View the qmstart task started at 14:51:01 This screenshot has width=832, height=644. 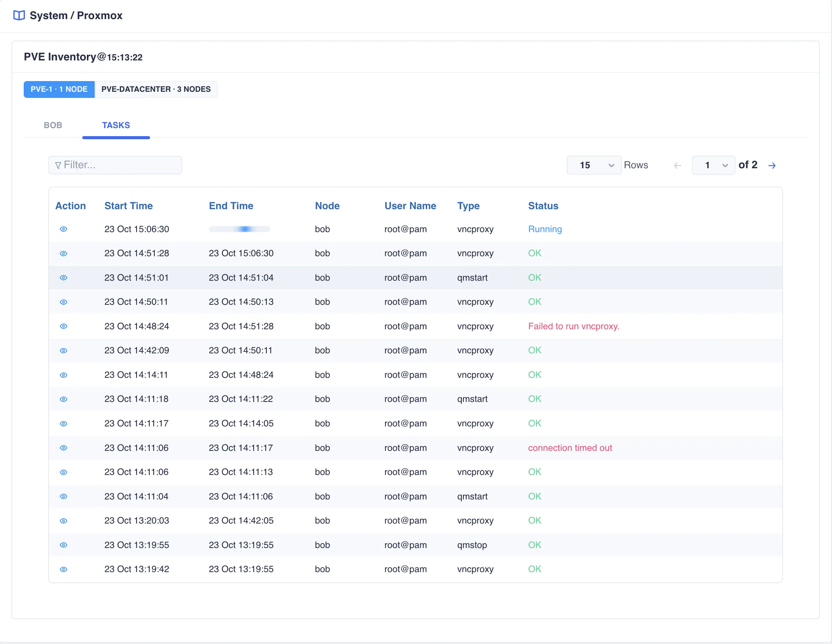[64, 278]
